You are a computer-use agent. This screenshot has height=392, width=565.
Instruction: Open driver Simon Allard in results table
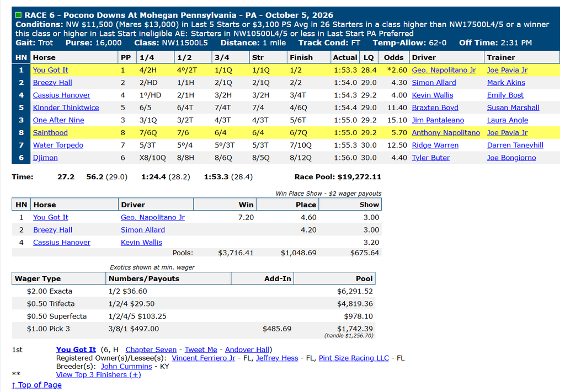click(x=434, y=83)
